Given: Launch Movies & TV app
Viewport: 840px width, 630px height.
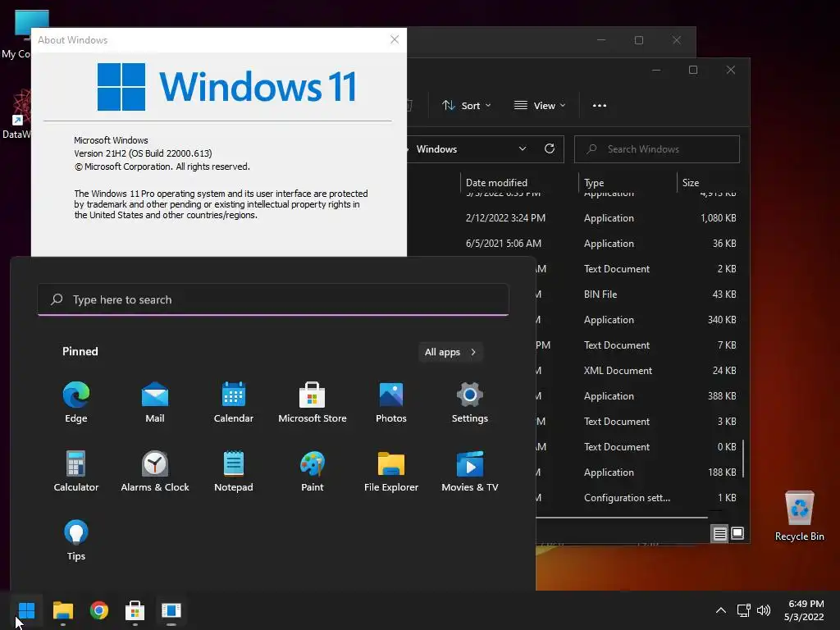Looking at the screenshot, I should (x=470, y=471).
